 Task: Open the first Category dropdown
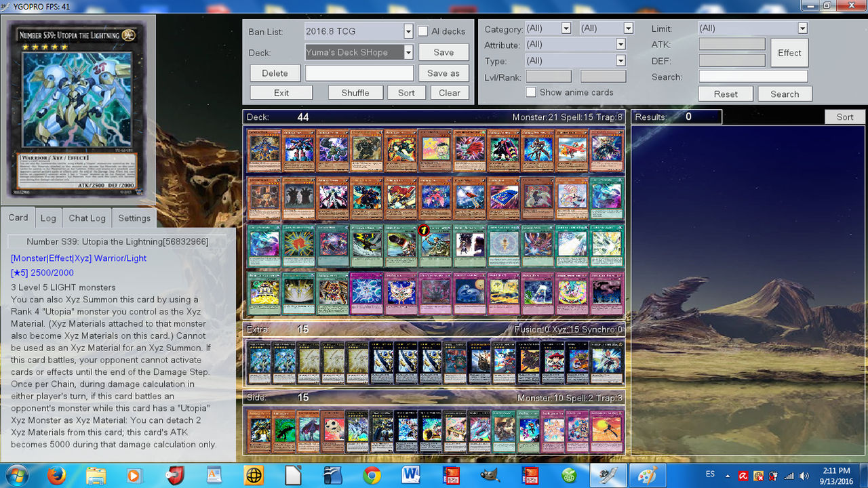coord(566,28)
